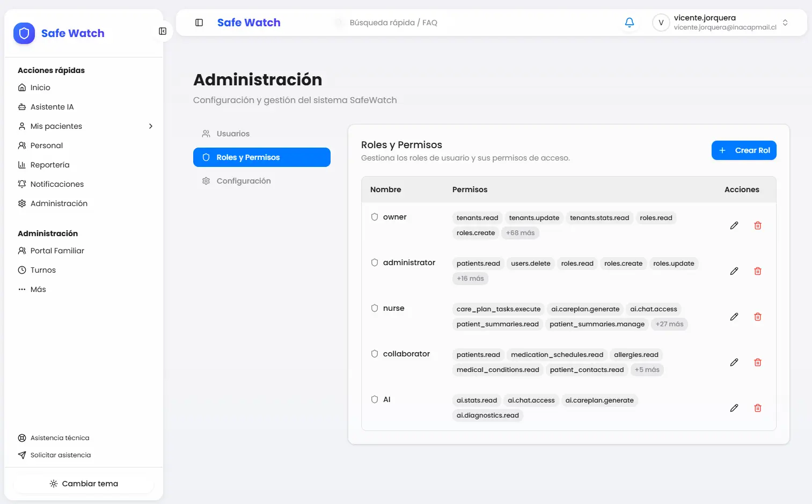The image size is (812, 504).
Task: Open the Configuración tab
Action: coord(243,181)
